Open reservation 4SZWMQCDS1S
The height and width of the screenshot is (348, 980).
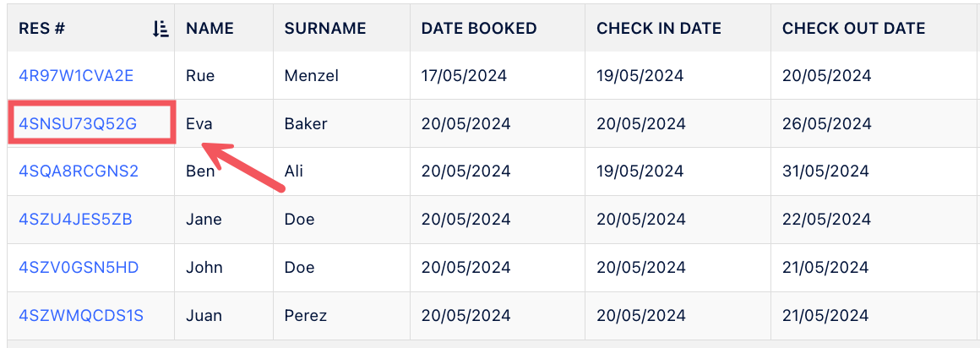point(81,316)
